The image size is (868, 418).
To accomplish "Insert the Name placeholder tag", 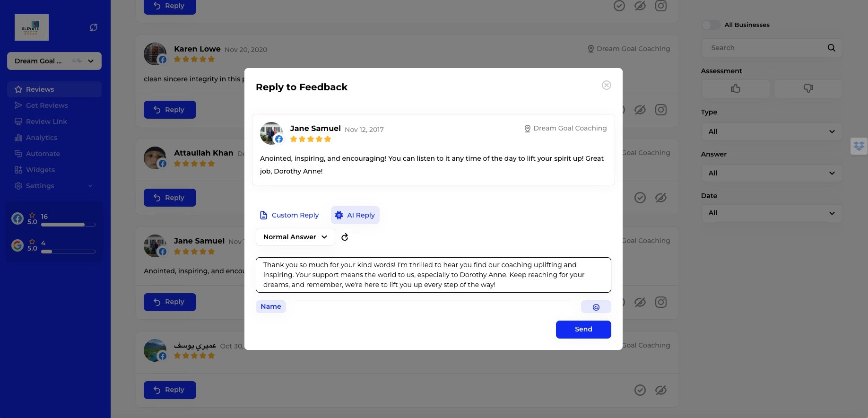I will click(x=270, y=306).
